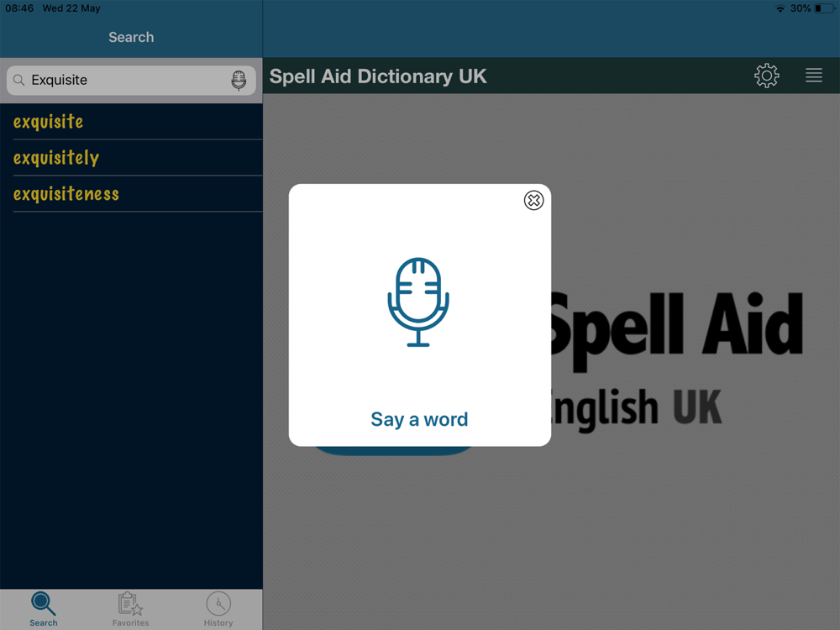Open settings with the gear icon

[x=767, y=76]
